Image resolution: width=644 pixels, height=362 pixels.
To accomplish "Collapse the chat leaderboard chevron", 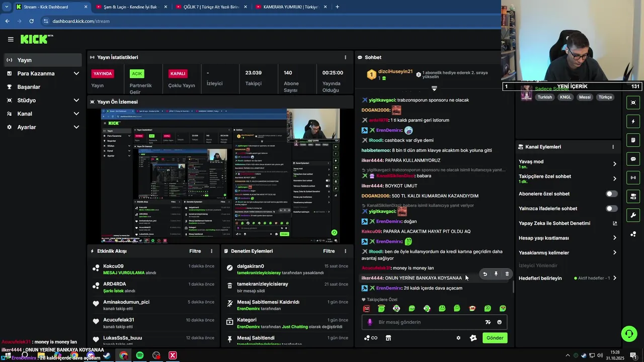I will pyautogui.click(x=434, y=88).
